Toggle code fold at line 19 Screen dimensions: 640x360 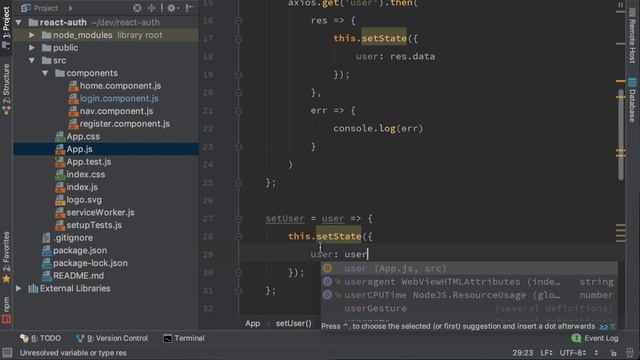click(239, 75)
